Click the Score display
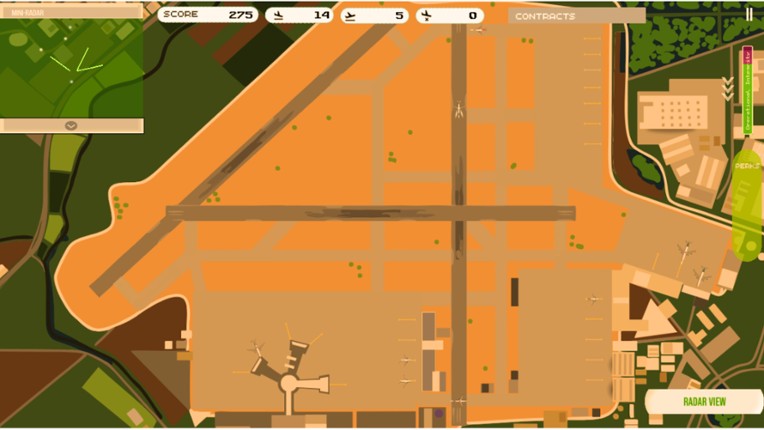The width and height of the screenshot is (764, 430). 207,15
